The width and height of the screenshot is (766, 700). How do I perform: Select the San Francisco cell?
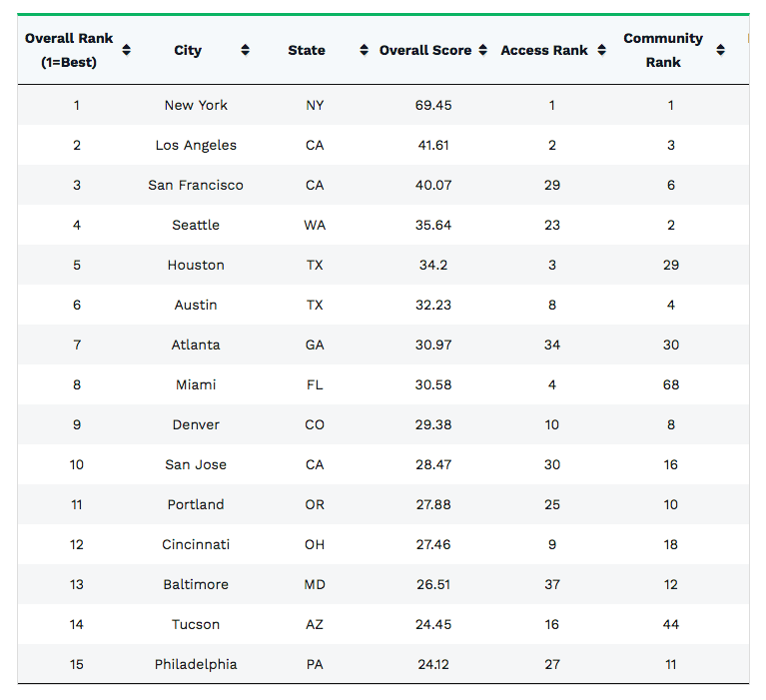(x=196, y=185)
